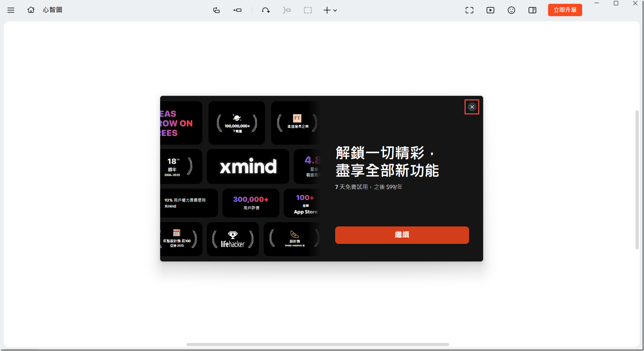Click the 100+ App Store card

coord(303,203)
